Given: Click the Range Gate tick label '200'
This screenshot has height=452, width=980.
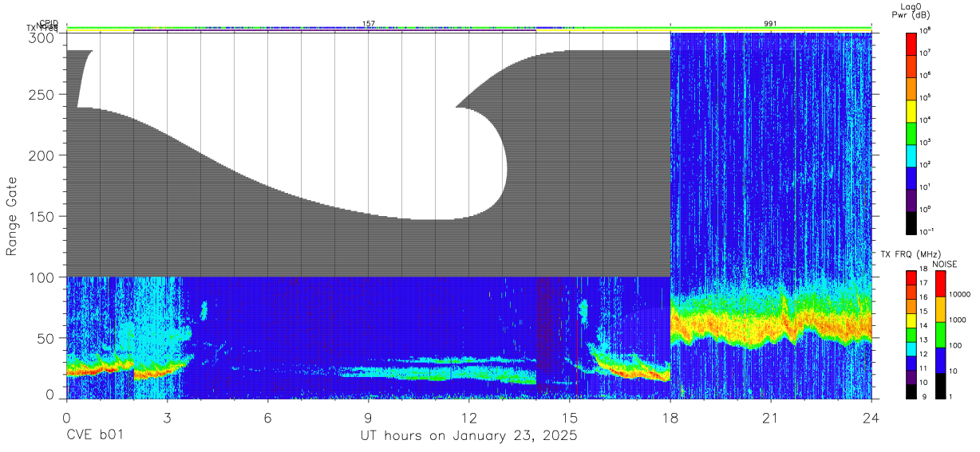Looking at the screenshot, I should (x=42, y=155).
